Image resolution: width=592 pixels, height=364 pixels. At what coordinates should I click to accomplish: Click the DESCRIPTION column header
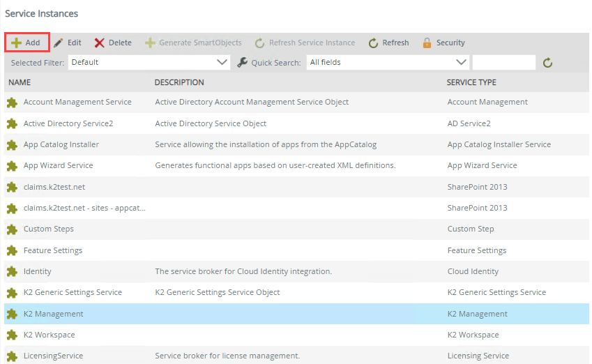point(179,82)
